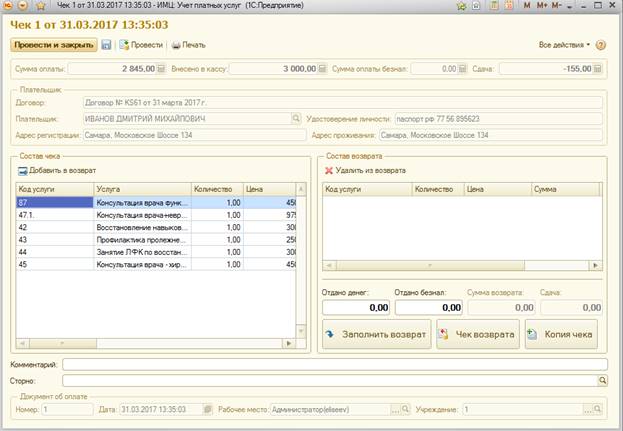623x431 pixels.
Task: Click Удалить из возврата red cross
Action: tap(329, 171)
